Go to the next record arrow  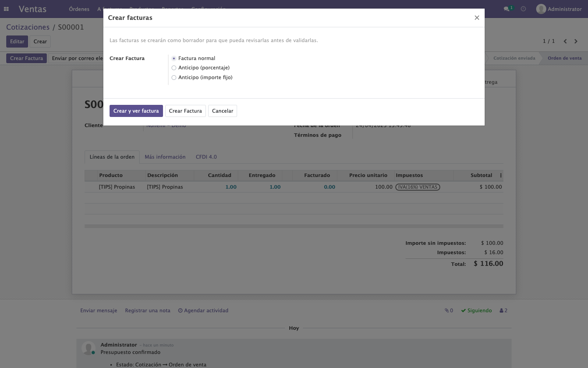(576, 41)
